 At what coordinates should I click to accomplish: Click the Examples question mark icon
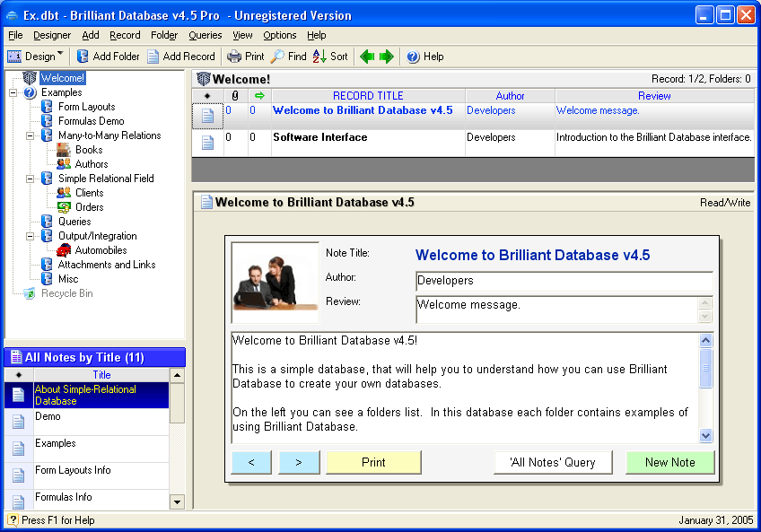[x=31, y=92]
